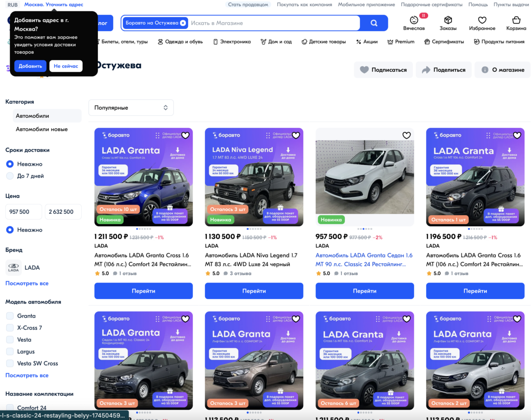The height and width of the screenshot is (420, 531).
Task: Open the Билеты, отели, туры category
Action: [122, 42]
